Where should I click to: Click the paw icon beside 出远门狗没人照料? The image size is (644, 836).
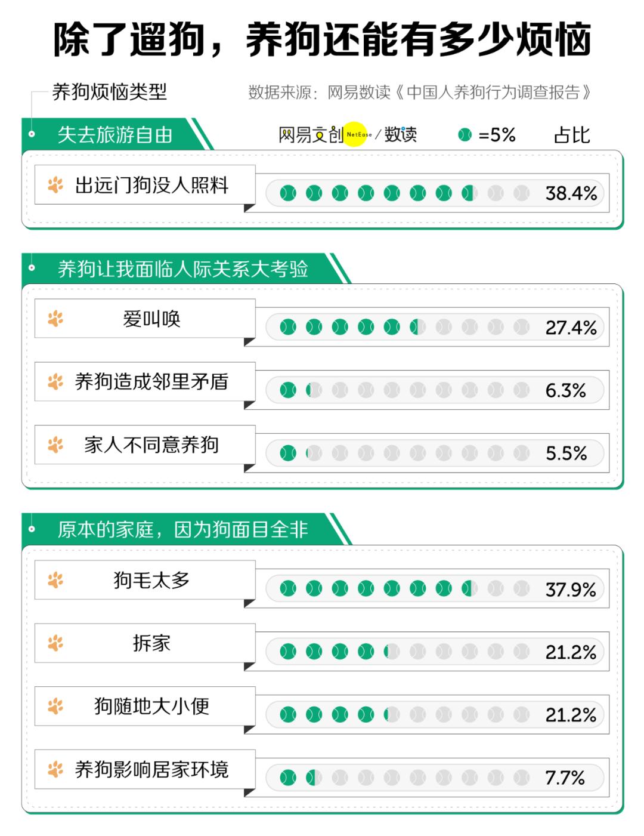(55, 185)
